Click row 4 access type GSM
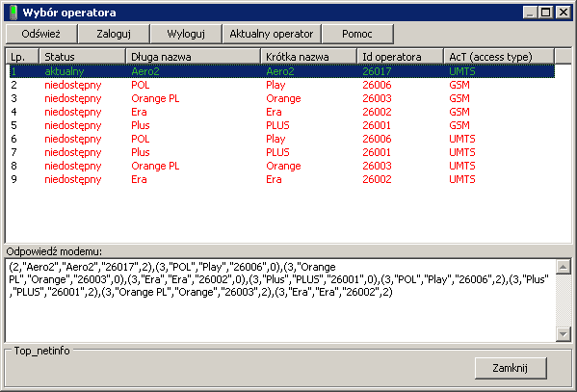 coord(459,112)
